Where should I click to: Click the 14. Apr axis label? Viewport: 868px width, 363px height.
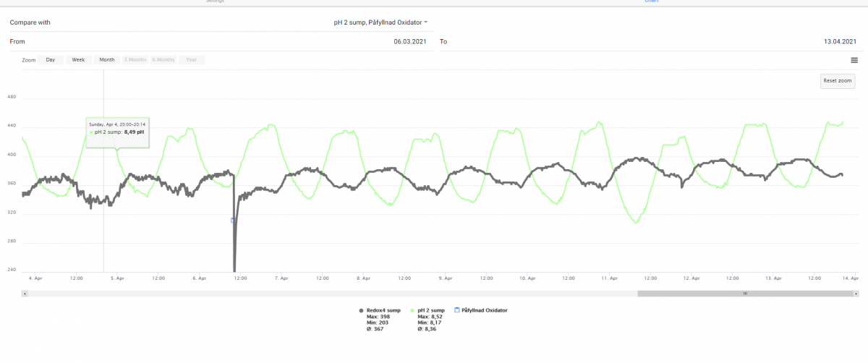tap(851, 278)
